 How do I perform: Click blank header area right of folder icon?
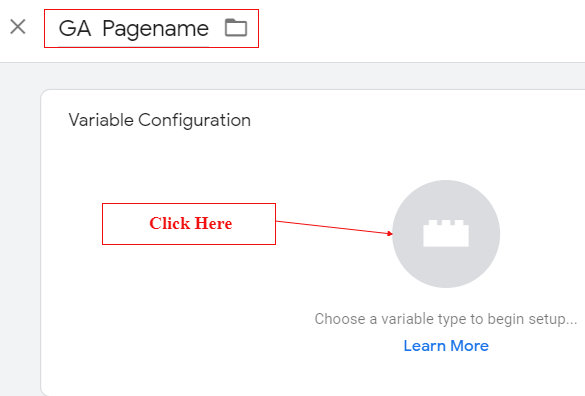pyautogui.click(x=410, y=30)
